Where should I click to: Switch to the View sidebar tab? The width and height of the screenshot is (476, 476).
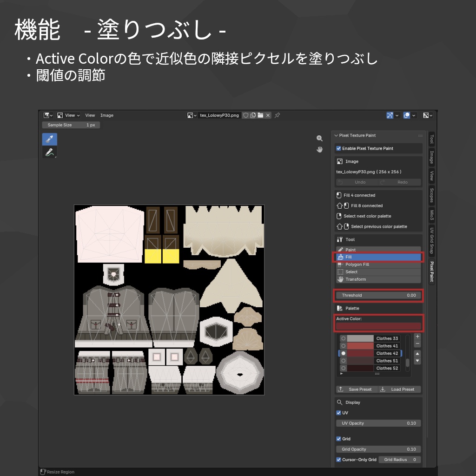431,176
